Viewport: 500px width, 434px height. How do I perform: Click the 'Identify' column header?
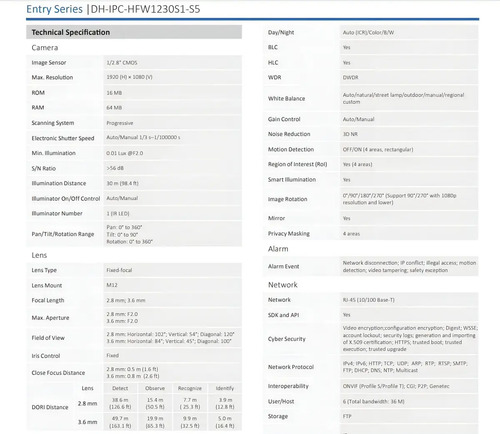click(x=225, y=388)
